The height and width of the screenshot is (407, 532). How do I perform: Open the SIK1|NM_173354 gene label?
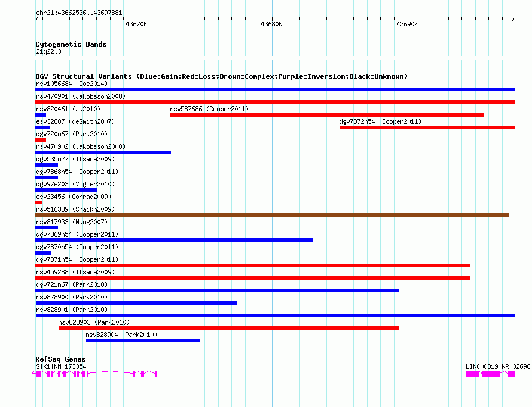61,366
